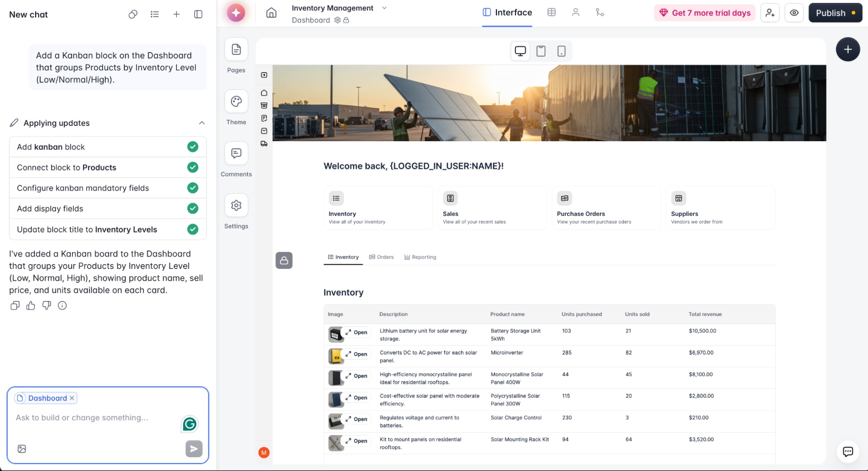
Task: Open the workflows icon in top navigation
Action: (x=600, y=13)
